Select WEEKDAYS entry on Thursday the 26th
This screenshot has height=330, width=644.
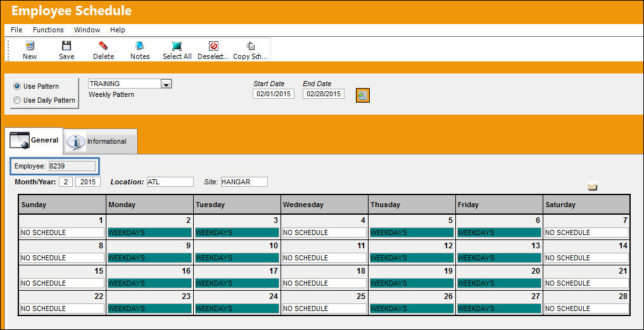[x=412, y=308]
